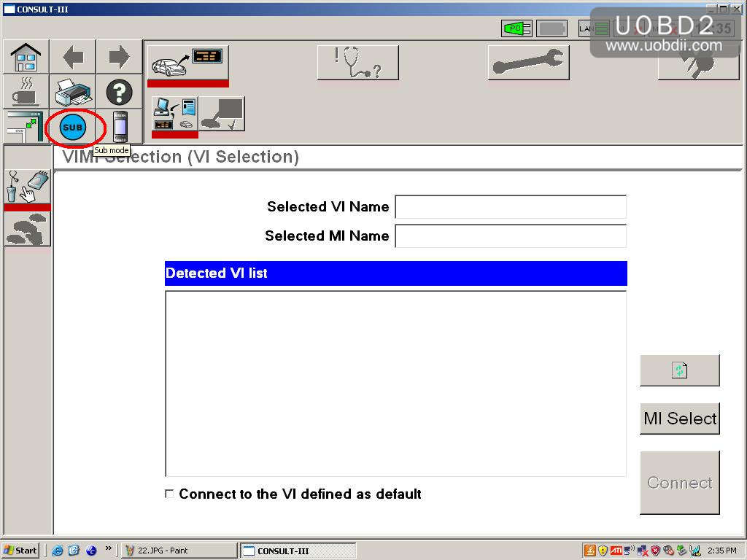Select the car-to-display diagnosis tab
The image size is (747, 560).
188,63
